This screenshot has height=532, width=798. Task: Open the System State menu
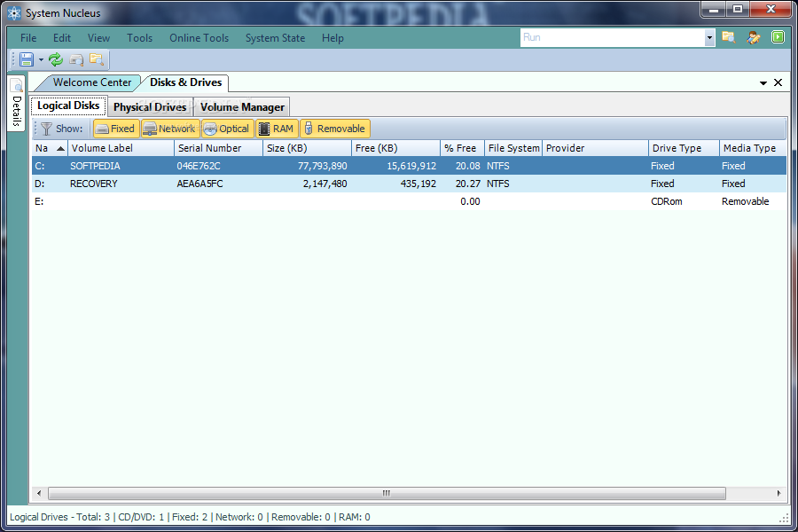coord(276,38)
